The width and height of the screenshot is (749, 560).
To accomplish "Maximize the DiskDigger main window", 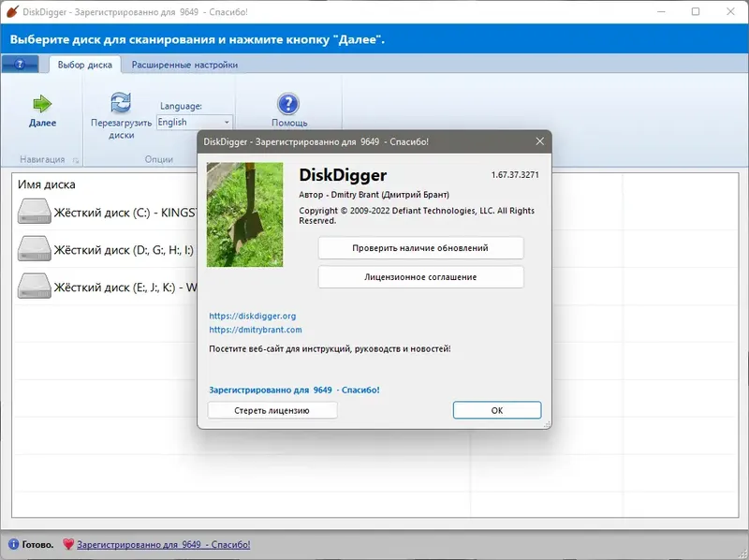I will pyautogui.click(x=696, y=11).
